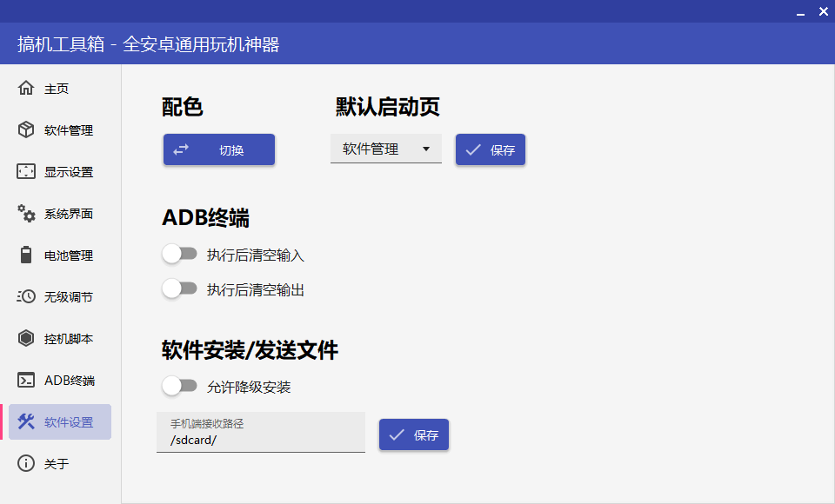Click the 手机端接收路径 input field
Viewport: 835px width, 504px height.
(261, 432)
